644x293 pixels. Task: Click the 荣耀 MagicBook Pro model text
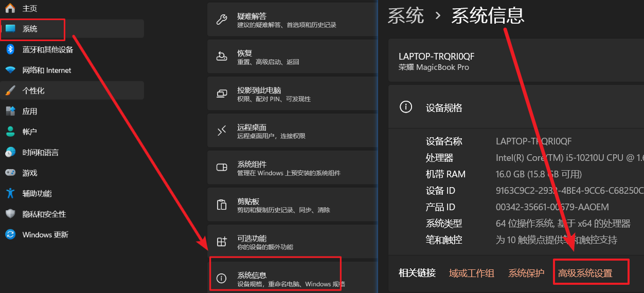pos(434,67)
